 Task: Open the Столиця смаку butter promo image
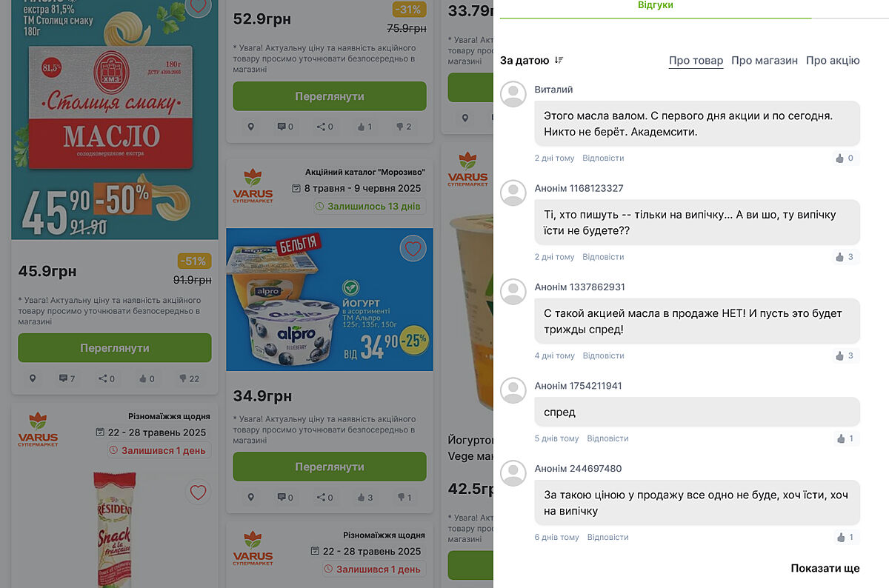coord(115,120)
